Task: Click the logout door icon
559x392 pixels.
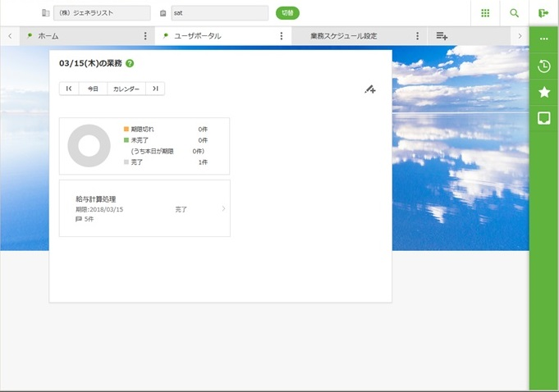Action: click(x=543, y=13)
